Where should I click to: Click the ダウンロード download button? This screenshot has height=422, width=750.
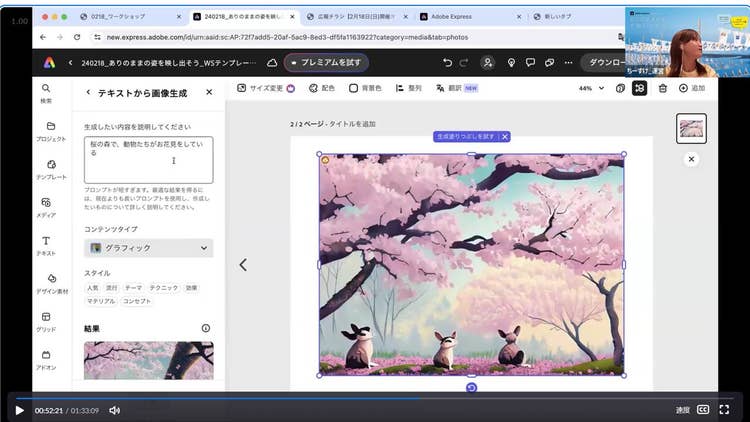pos(604,63)
